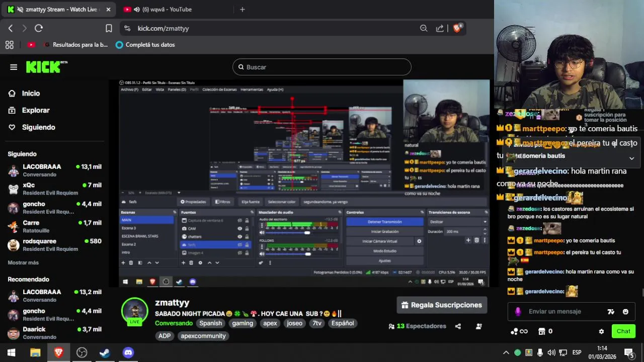
Task: Click the apex tag under stream title
Action: point(270,323)
